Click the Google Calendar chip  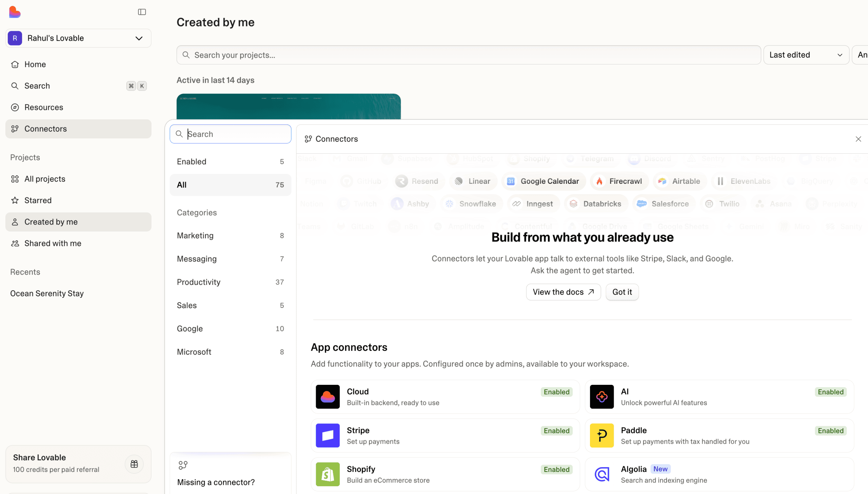[544, 181]
